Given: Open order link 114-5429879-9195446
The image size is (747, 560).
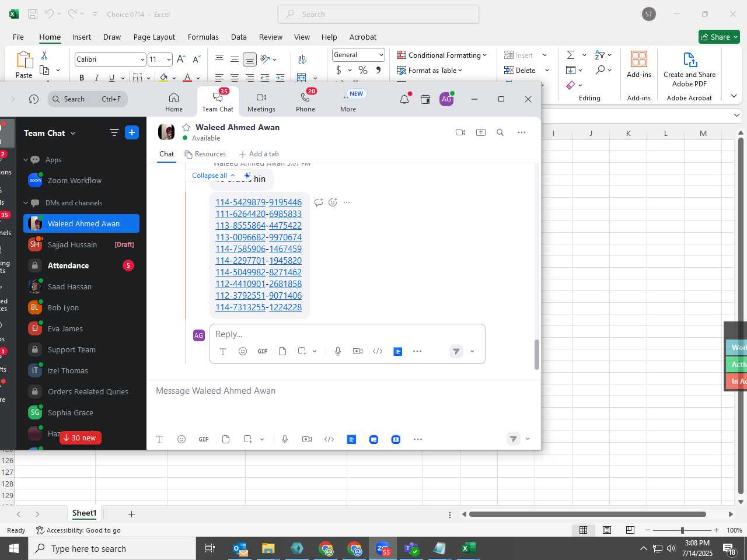Looking at the screenshot, I should point(259,202).
